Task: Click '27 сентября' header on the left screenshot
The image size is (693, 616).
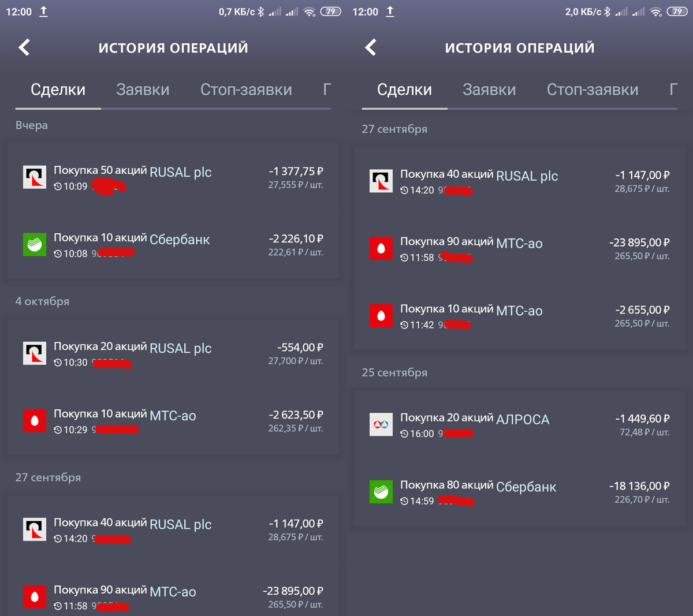Action: point(48,477)
